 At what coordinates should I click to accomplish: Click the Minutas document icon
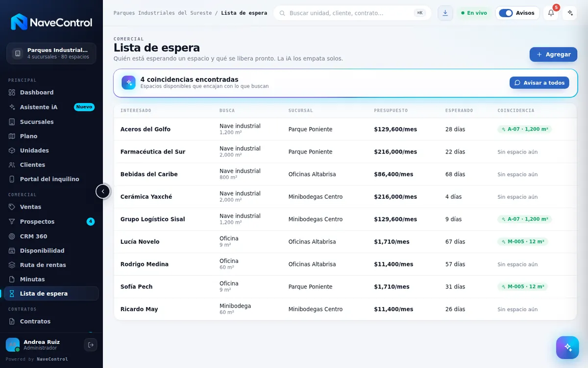click(12, 279)
